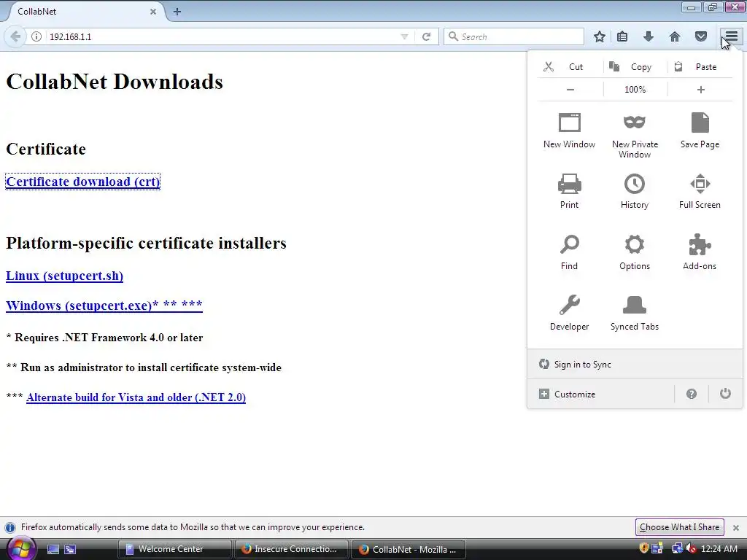Click the CollabNet Downloads heading
The height and width of the screenshot is (560, 747).
pyautogui.click(x=115, y=82)
